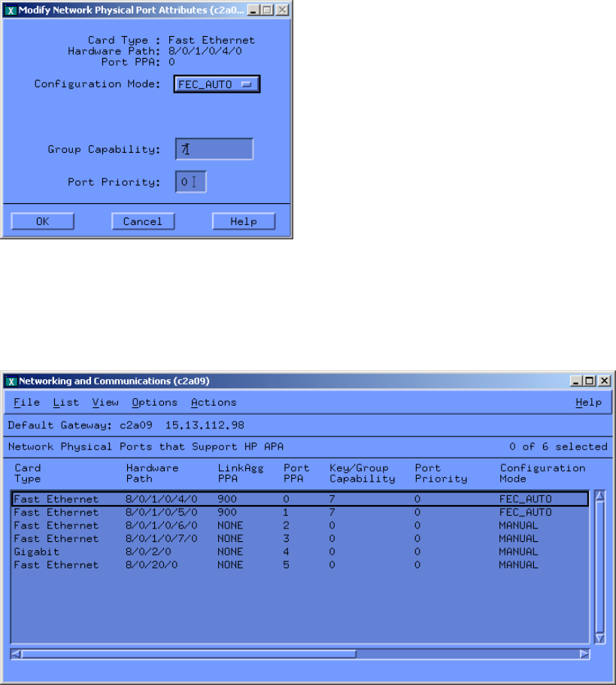Select the Fast Ethernet 8/0/1/0/6/0 row
The image size is (616, 685).
(300, 525)
